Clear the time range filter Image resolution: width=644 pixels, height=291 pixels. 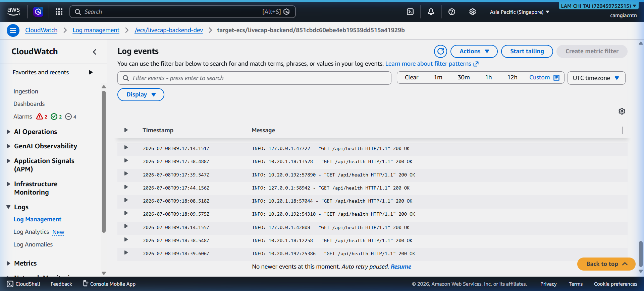tap(412, 77)
